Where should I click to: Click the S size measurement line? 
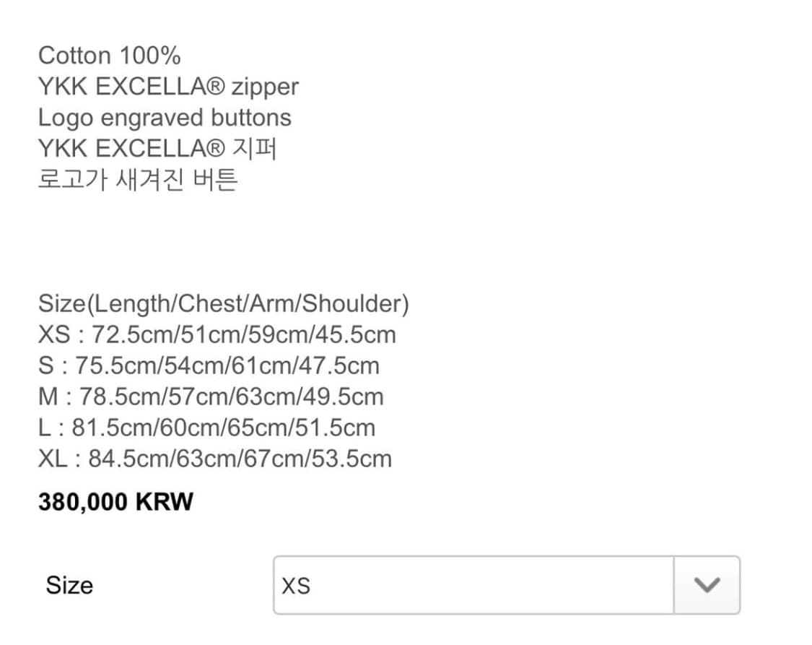209,365
